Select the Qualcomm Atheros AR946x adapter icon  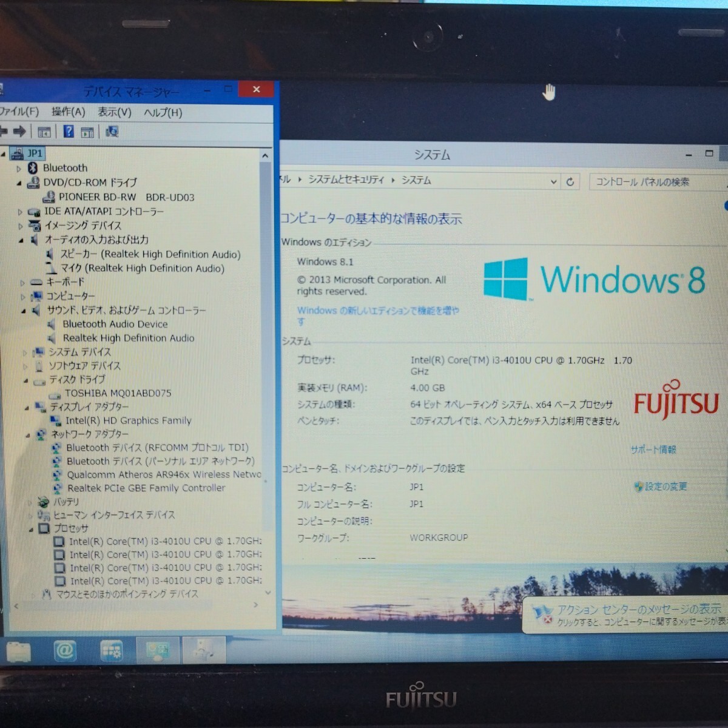click(57, 475)
